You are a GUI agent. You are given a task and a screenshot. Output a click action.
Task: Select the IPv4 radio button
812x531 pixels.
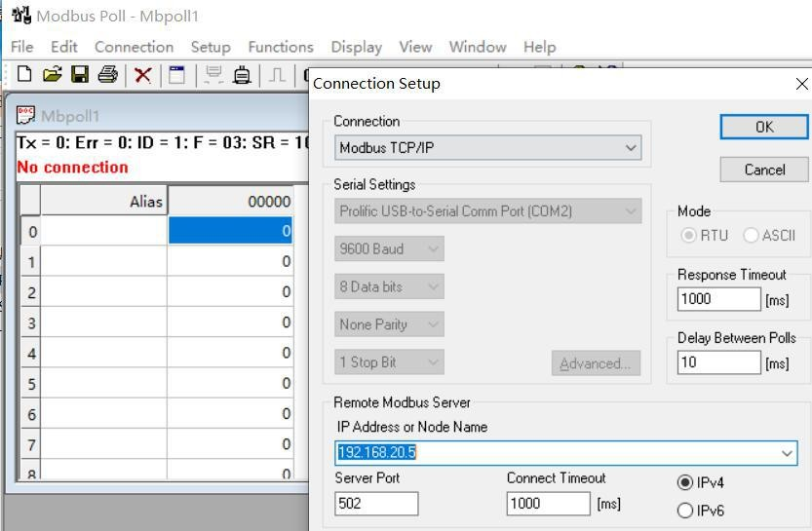(685, 482)
